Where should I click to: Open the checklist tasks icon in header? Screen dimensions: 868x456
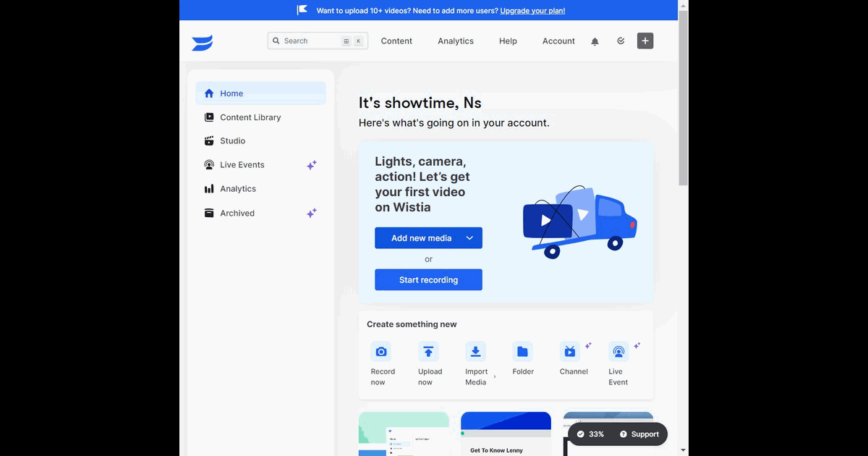(621, 41)
